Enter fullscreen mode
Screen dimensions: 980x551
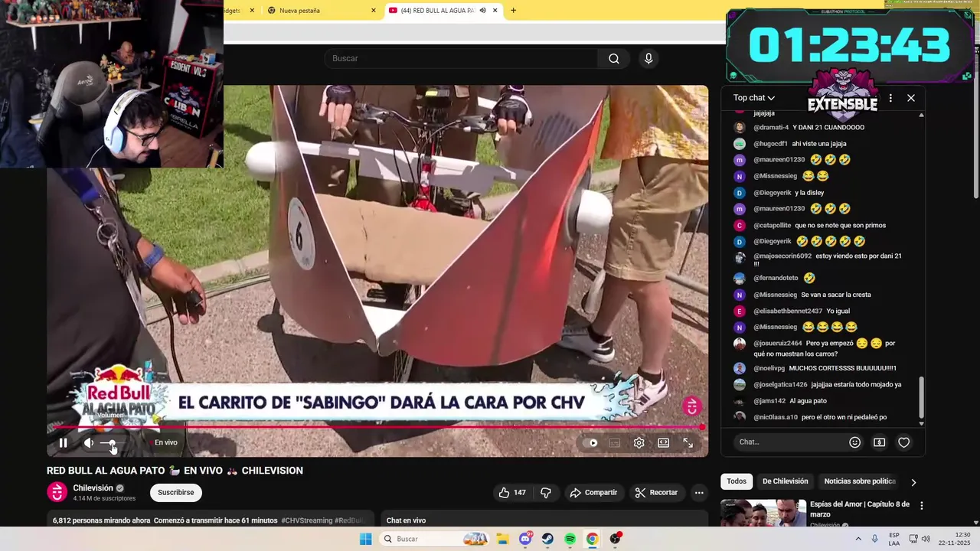point(688,442)
